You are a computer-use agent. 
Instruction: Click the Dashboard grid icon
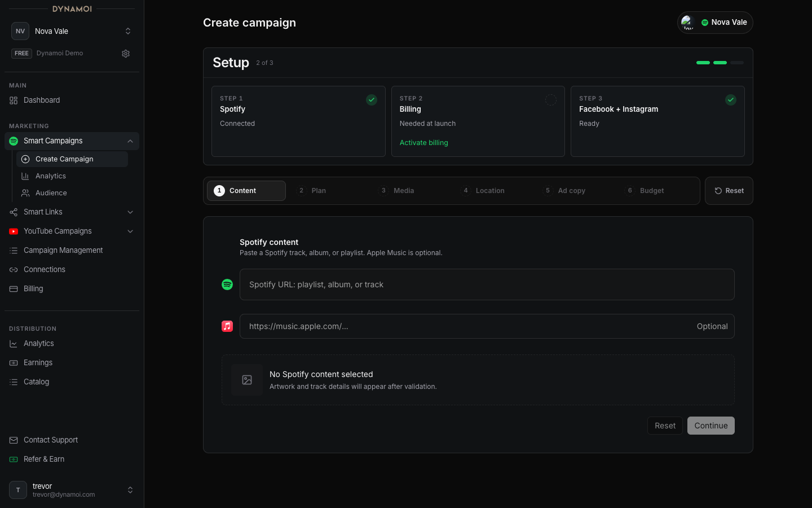(x=14, y=100)
